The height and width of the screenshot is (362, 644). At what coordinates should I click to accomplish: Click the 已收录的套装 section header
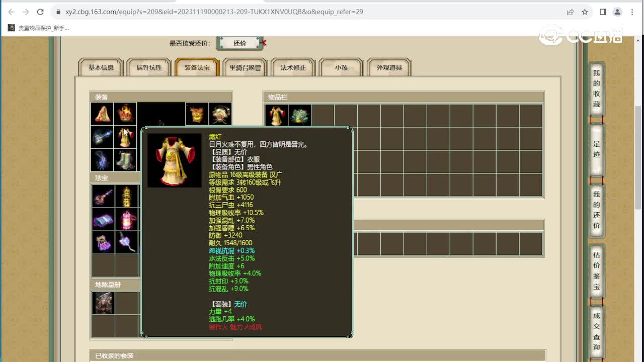click(x=317, y=355)
